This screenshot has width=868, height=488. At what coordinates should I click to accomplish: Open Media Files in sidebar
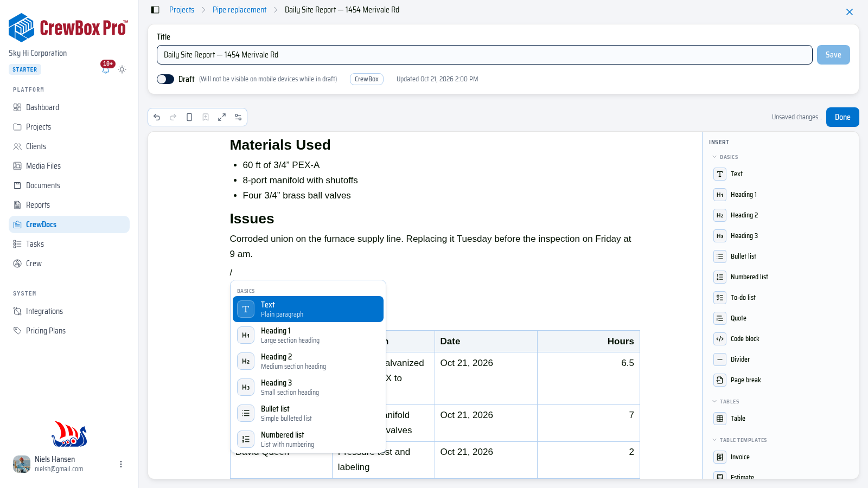(69, 166)
